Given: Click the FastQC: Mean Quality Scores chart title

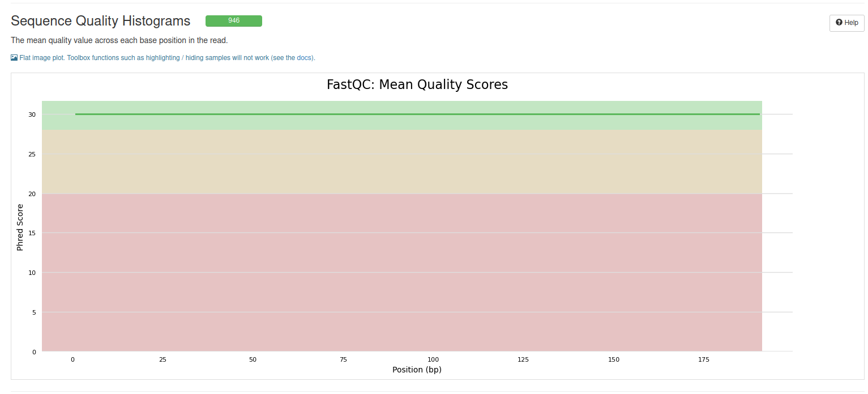Looking at the screenshot, I should 417,85.
